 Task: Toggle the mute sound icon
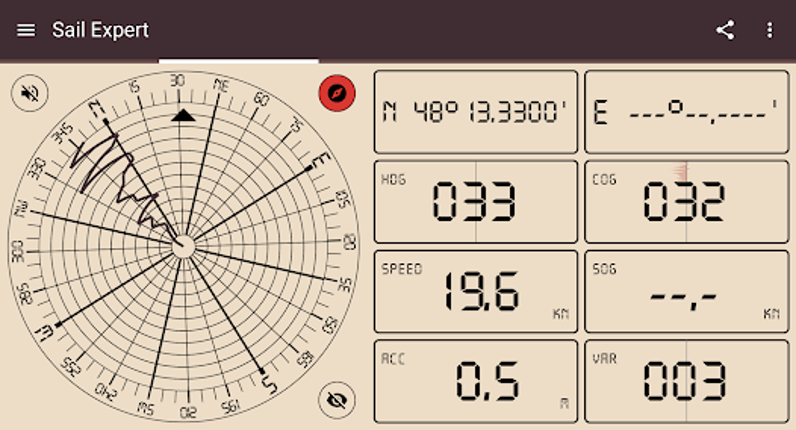(30, 94)
